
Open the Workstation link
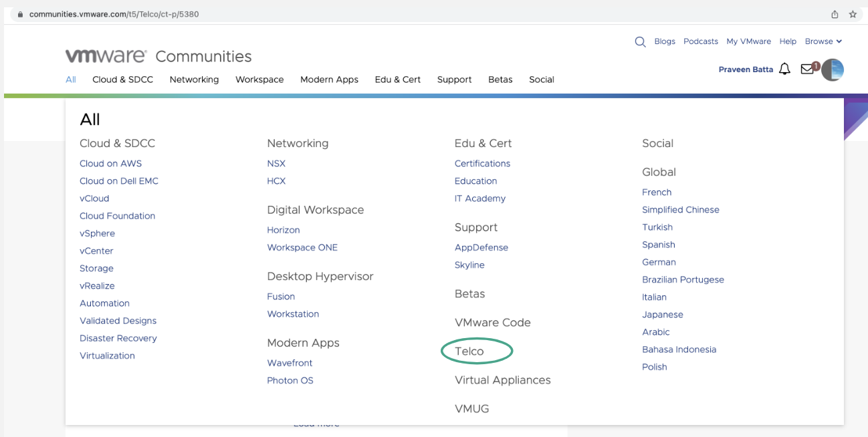click(x=293, y=314)
